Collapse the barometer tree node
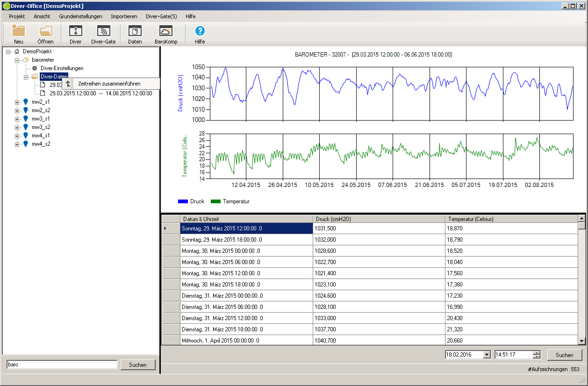588x386 pixels. point(17,60)
